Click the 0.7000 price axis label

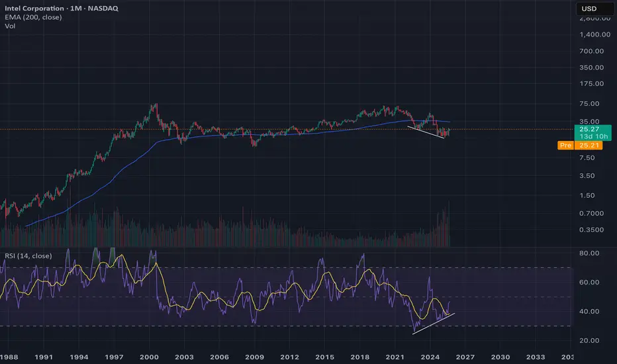(591, 213)
